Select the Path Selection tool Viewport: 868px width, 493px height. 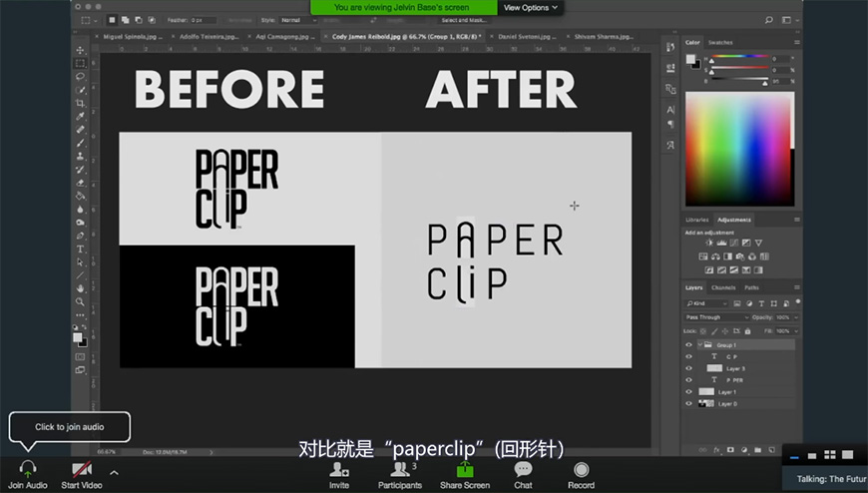point(80,262)
